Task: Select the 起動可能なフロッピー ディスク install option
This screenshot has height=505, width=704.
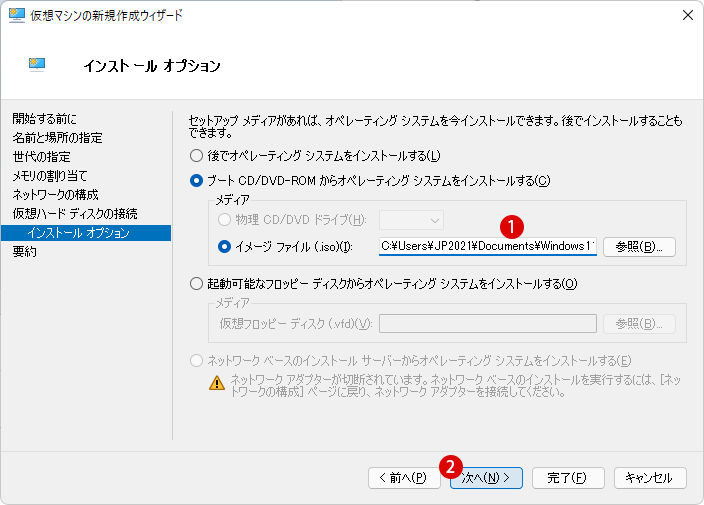Action: pos(196,284)
